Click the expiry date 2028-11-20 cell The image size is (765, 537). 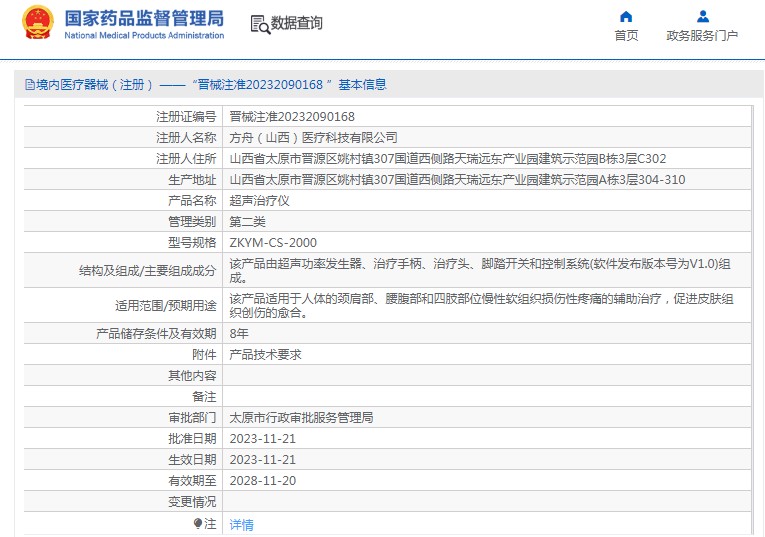pyautogui.click(x=263, y=480)
